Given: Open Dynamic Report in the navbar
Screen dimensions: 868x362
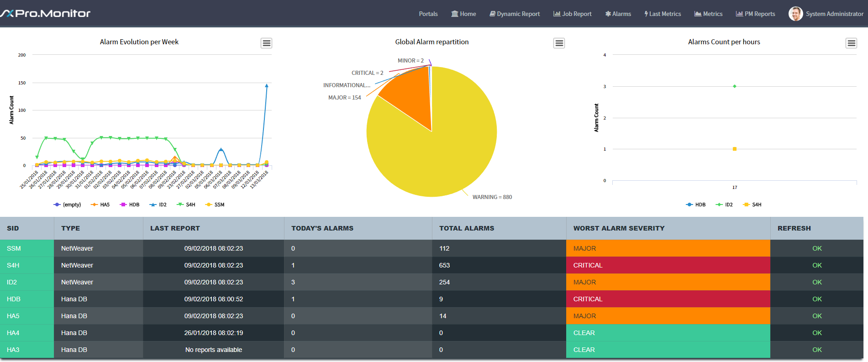Looking at the screenshot, I should [515, 14].
